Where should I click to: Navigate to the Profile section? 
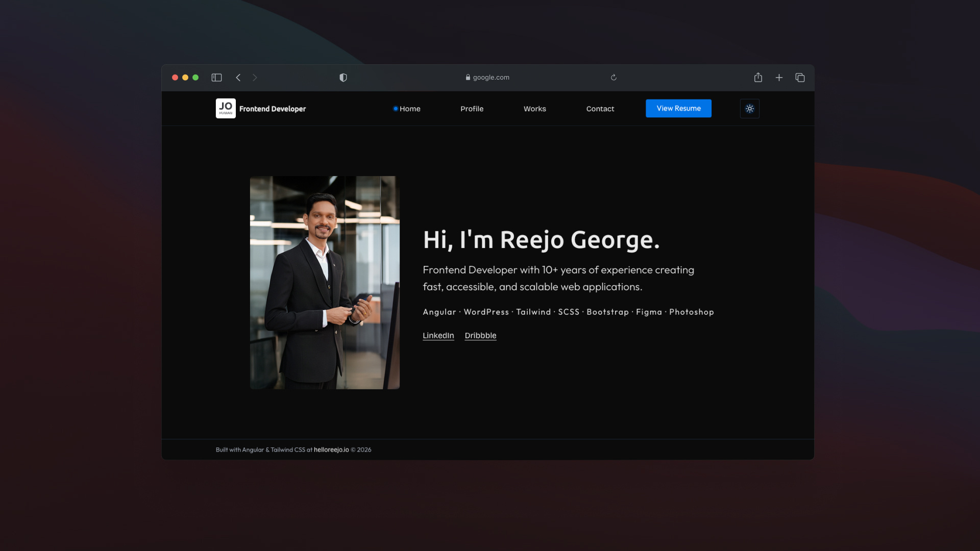point(472,109)
